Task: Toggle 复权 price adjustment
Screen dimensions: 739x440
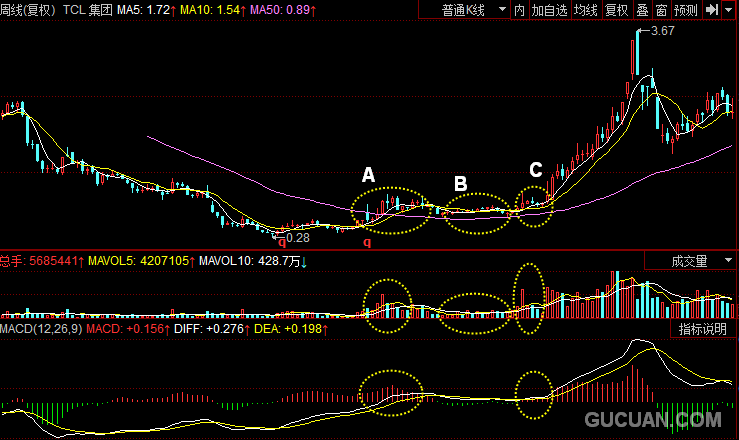Action: [x=617, y=10]
